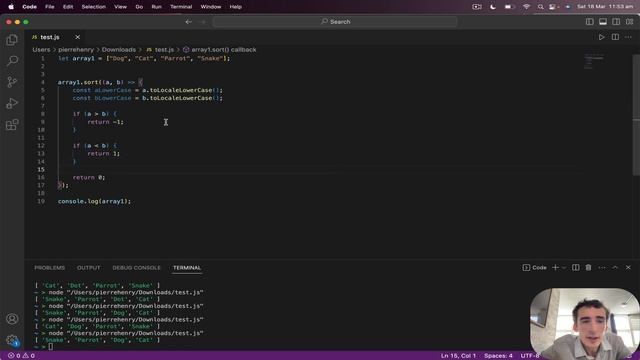Open the Accounts menu icon
The width and height of the screenshot is (640, 360).
12,318
